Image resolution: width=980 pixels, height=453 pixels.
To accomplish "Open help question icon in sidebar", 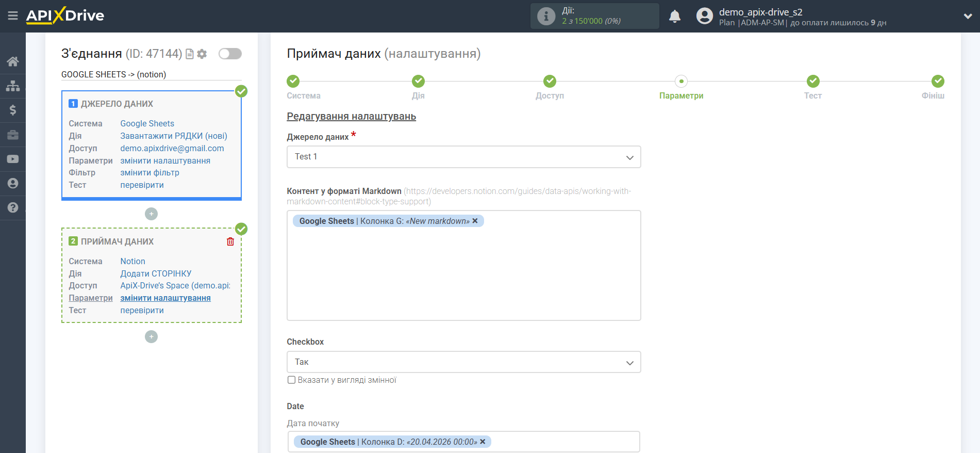I will pos(13,207).
